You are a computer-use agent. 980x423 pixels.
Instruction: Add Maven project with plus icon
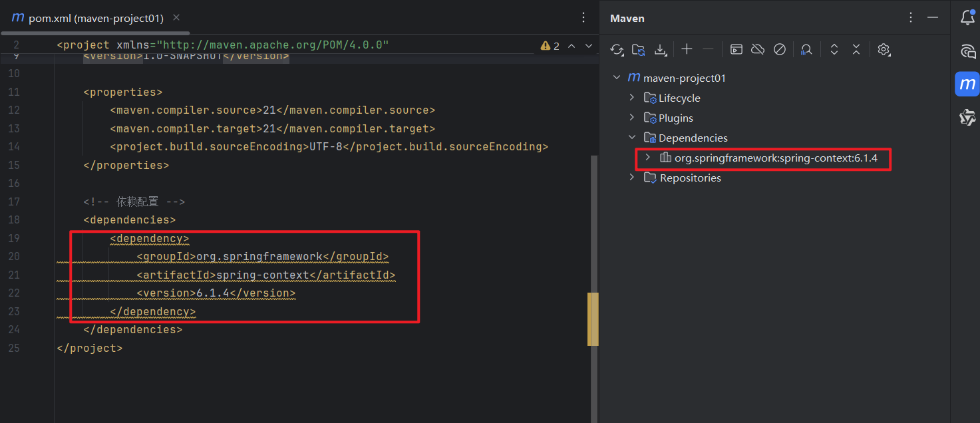(687, 49)
